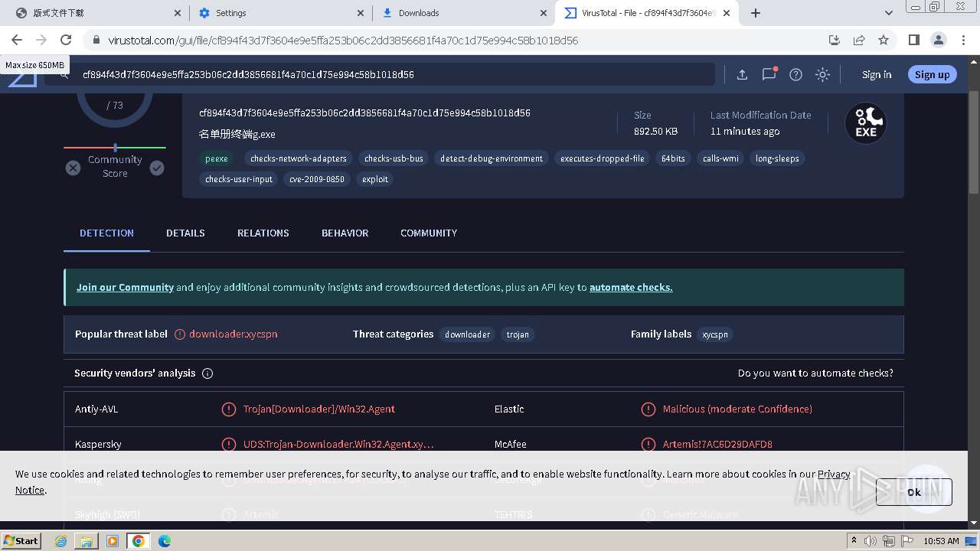This screenshot has height=551, width=980.
Task: Click the community score dislike X icon
Action: (73, 168)
